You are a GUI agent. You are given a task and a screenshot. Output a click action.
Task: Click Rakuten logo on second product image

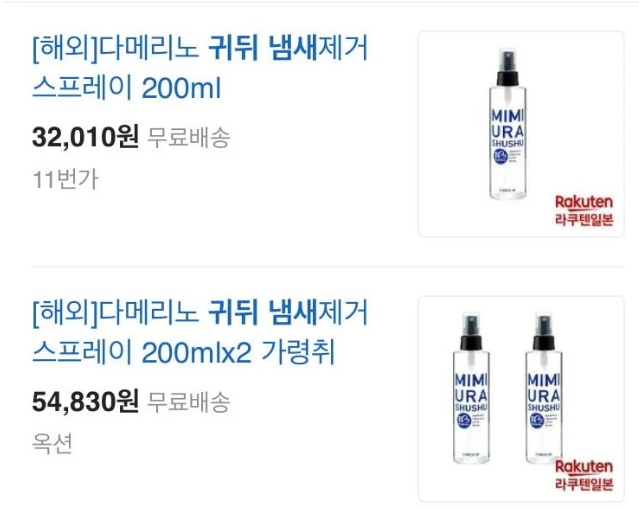point(584,467)
